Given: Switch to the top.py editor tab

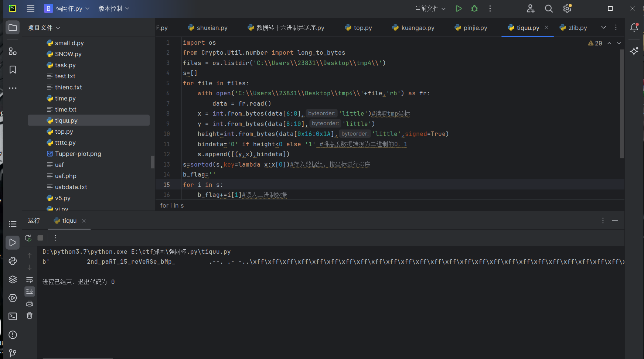Looking at the screenshot, I should coord(358,28).
